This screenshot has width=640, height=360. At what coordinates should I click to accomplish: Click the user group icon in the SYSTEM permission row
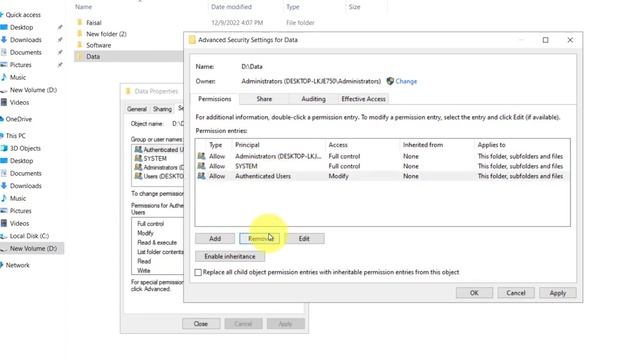coord(201,166)
